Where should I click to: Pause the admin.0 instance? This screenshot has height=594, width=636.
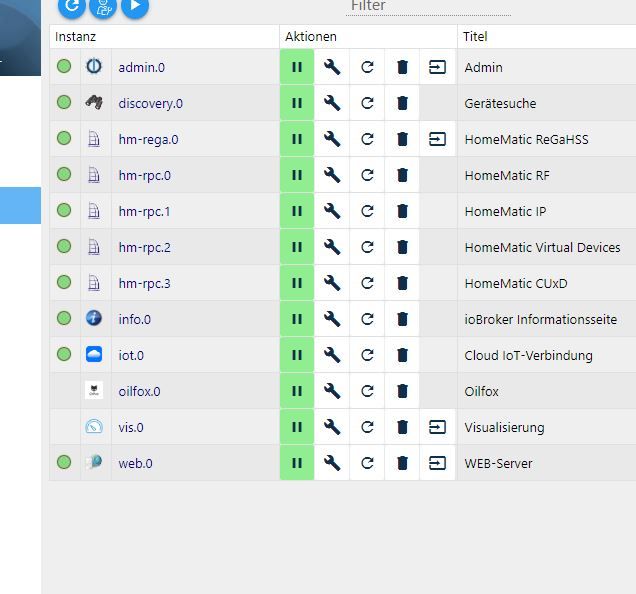pos(297,67)
